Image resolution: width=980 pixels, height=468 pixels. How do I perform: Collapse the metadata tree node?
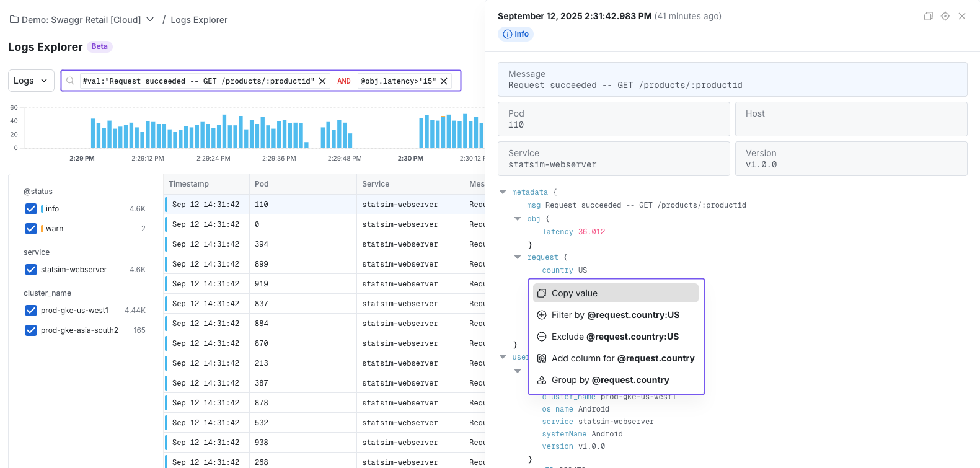503,192
